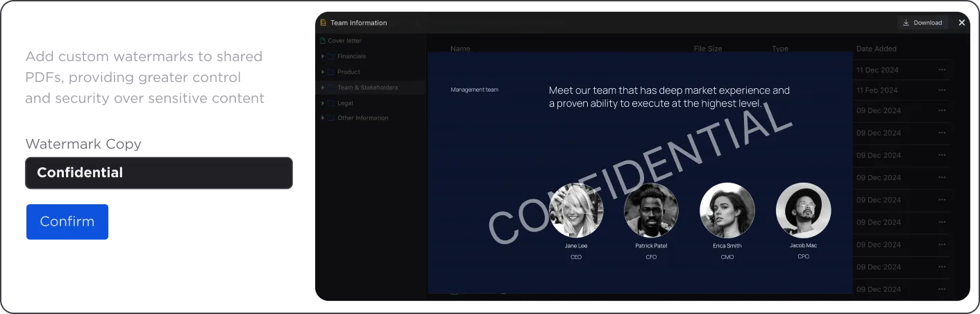Select the Product folder
The width and height of the screenshot is (980, 314).
click(x=344, y=72)
